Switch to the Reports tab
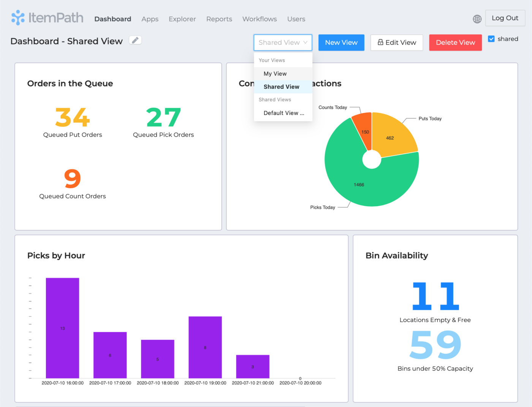532x407 pixels. click(219, 19)
